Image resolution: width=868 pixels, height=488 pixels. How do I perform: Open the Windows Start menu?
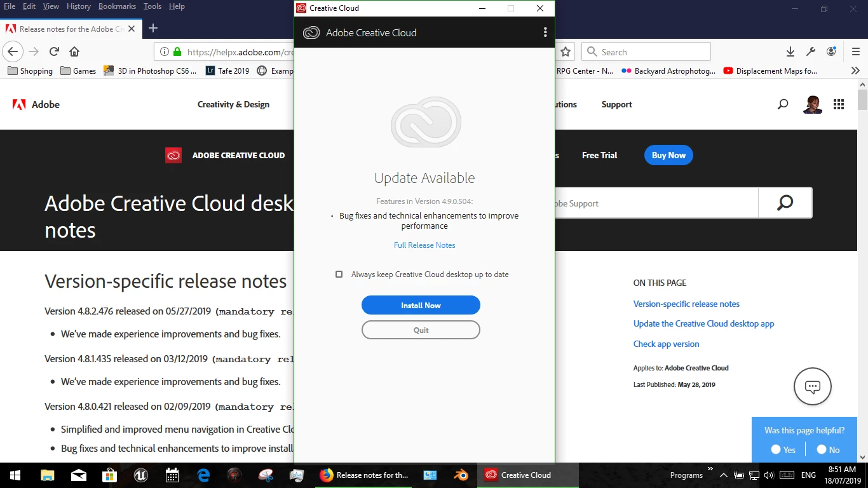15,475
